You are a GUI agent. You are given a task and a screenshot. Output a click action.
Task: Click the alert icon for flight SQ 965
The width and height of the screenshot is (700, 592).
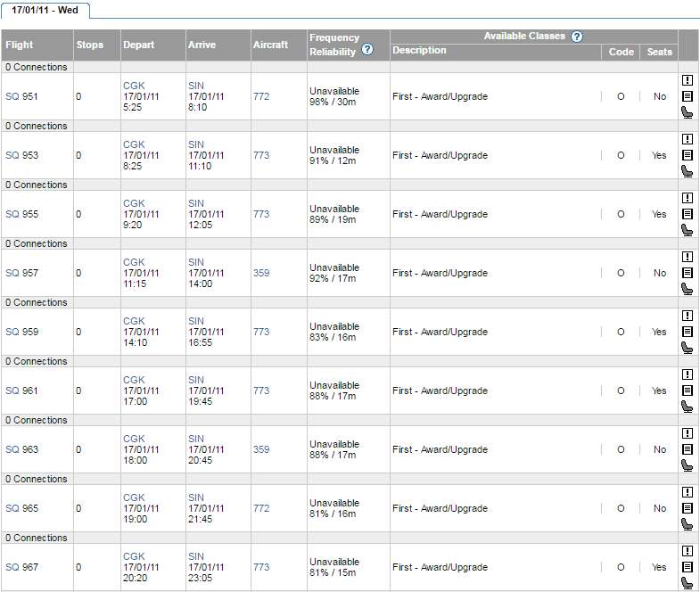coord(688,492)
